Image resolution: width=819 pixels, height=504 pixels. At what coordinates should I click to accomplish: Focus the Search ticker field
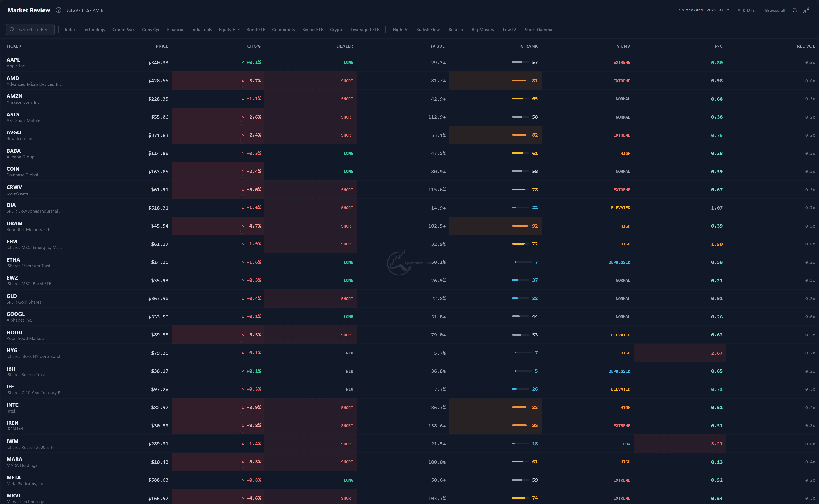click(30, 29)
